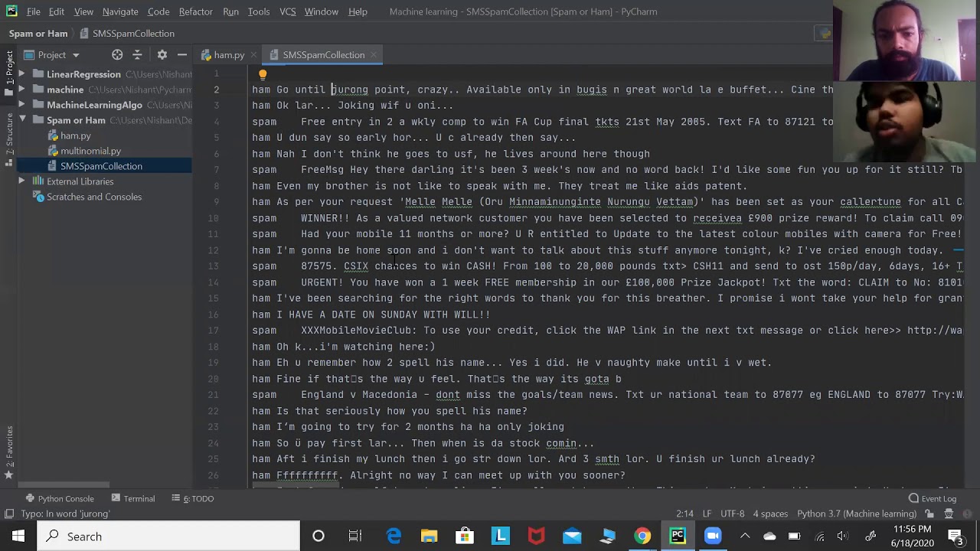Open the Refactor menu

tap(196, 11)
